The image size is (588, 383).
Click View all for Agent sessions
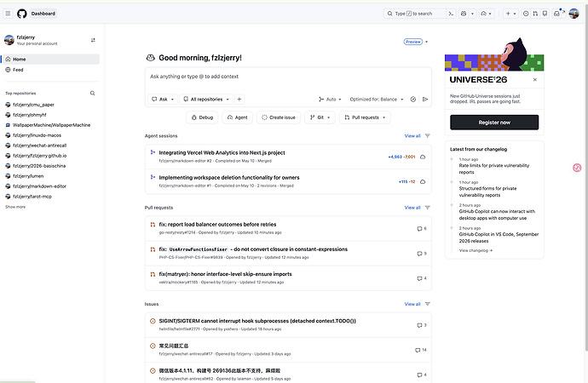point(412,136)
